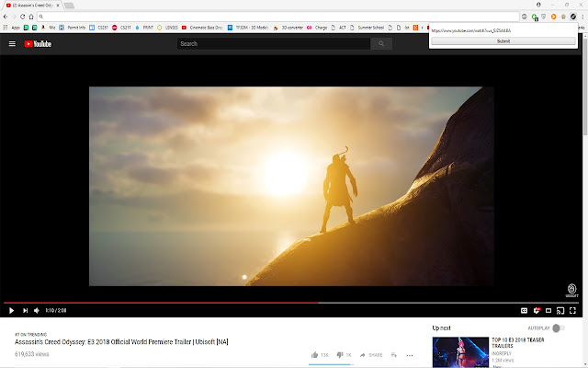Open the Chrome three-dot menu
The height and width of the screenshot is (368, 588).
pos(582,17)
